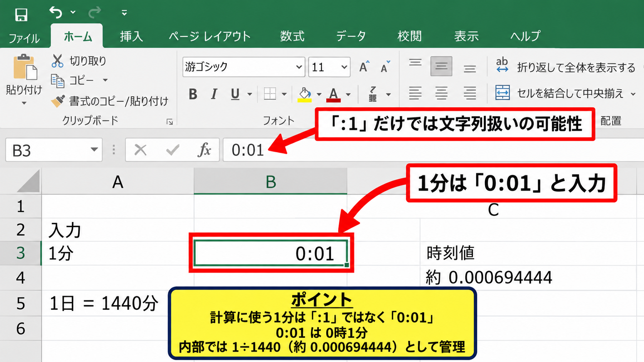The height and width of the screenshot is (362, 644).
Task: Open the 校閲 ribbon tab
Action: coord(409,36)
